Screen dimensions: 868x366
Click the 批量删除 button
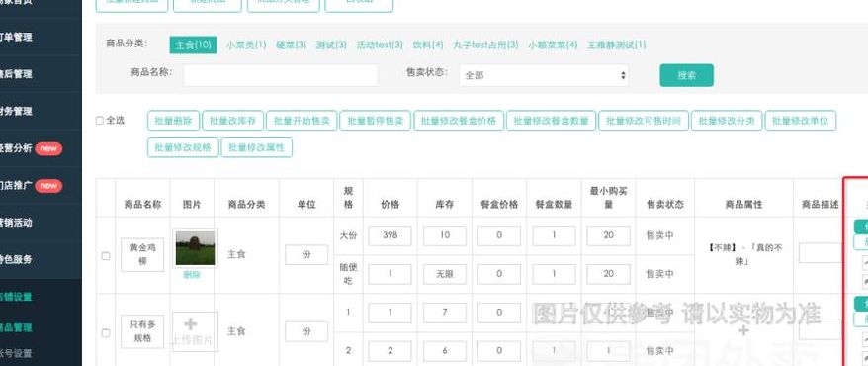[173, 121]
